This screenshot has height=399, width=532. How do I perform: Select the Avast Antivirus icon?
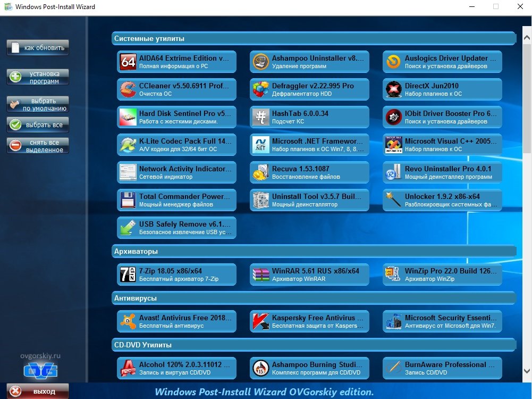tap(128, 321)
